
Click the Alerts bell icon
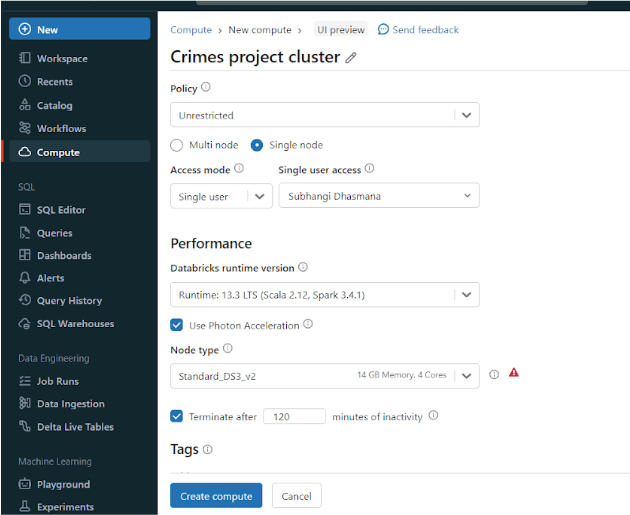[x=25, y=277]
